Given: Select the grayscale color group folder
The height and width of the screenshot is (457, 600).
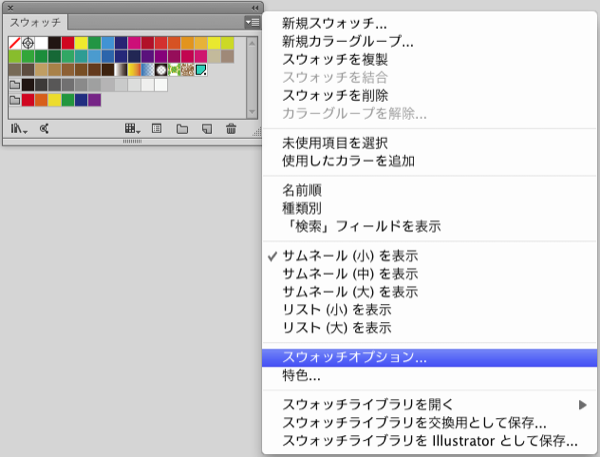Looking at the screenshot, I should (x=14, y=85).
